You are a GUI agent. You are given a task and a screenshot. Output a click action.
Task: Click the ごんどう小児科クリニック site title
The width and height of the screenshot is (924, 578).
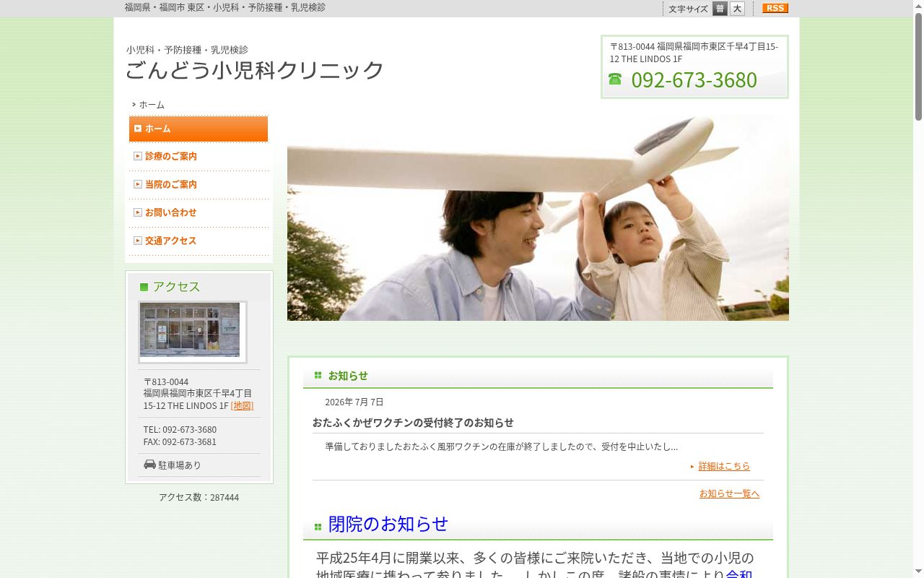(255, 70)
